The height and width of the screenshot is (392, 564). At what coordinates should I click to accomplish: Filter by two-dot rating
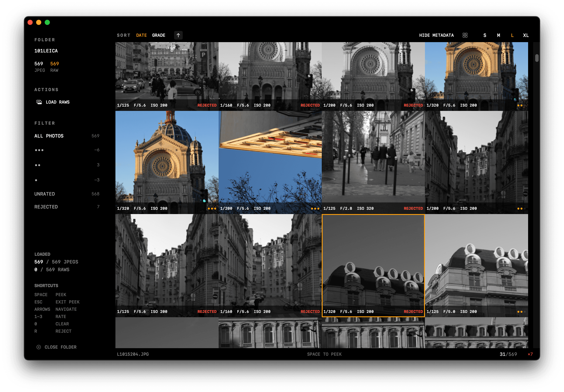[x=38, y=165]
